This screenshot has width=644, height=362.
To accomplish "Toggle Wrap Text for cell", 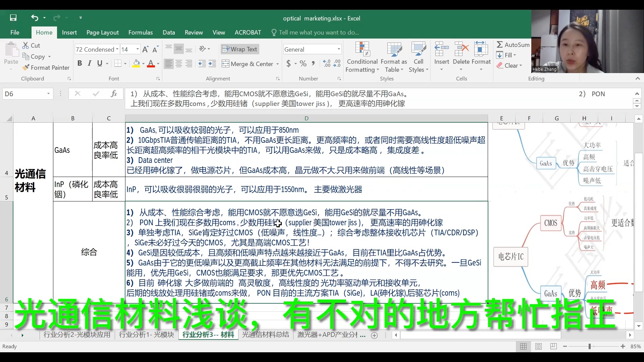I will pos(240,49).
